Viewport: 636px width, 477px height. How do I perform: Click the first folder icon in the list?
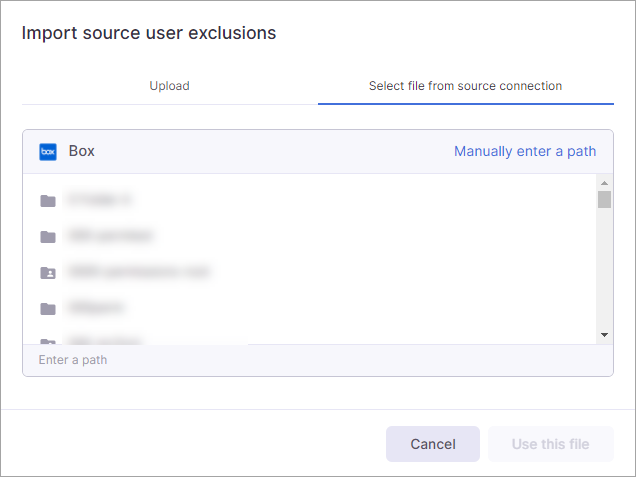click(48, 201)
